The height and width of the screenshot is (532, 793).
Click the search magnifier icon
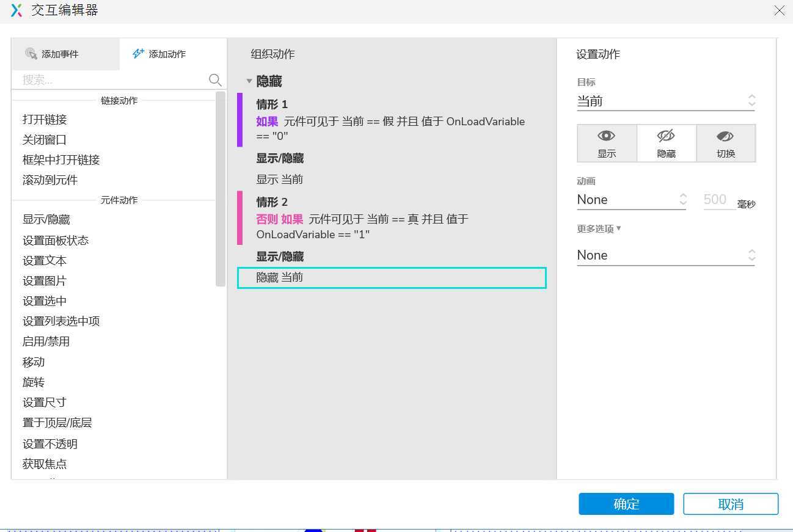point(215,80)
